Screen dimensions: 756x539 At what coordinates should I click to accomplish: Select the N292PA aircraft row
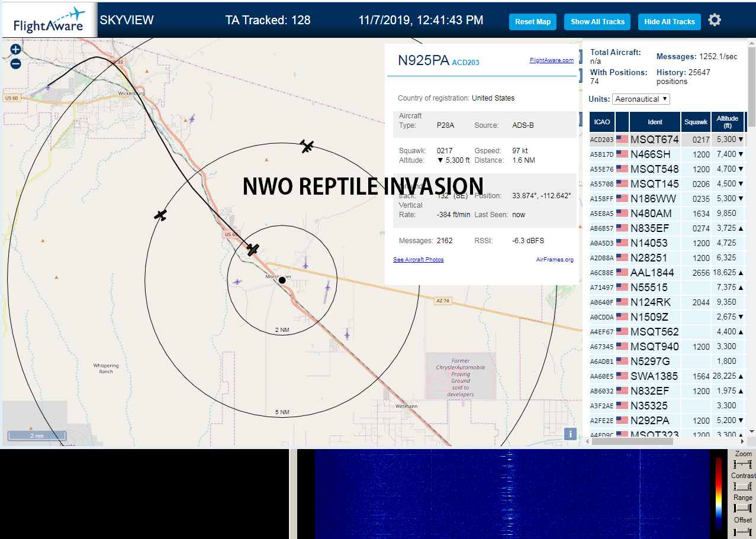(x=667, y=421)
